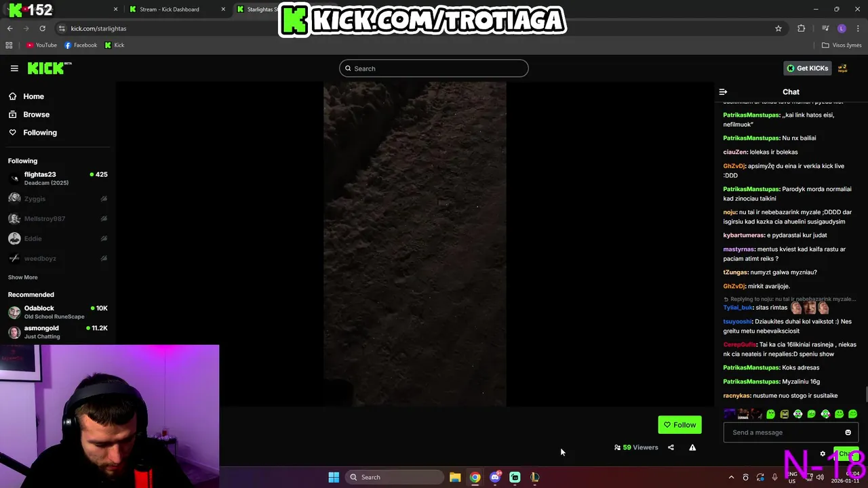868x488 pixels.
Task: Click the address bar URL kick.com/starlightas
Action: 99,28
